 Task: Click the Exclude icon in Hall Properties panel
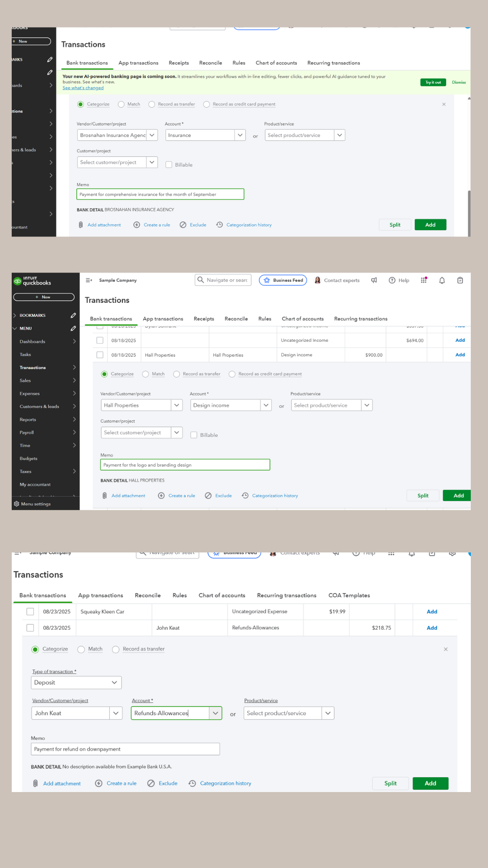pos(208,496)
